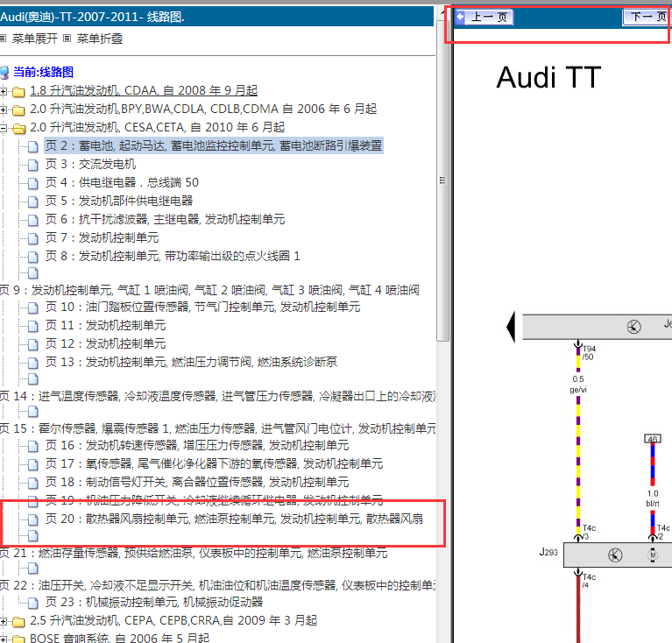Open 页 4：供电继电器，总线端 50
This screenshot has width=672, height=643.
click(x=122, y=182)
